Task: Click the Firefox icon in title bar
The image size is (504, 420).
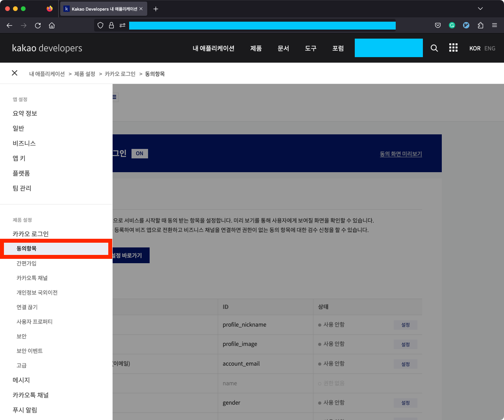Action: click(x=50, y=9)
